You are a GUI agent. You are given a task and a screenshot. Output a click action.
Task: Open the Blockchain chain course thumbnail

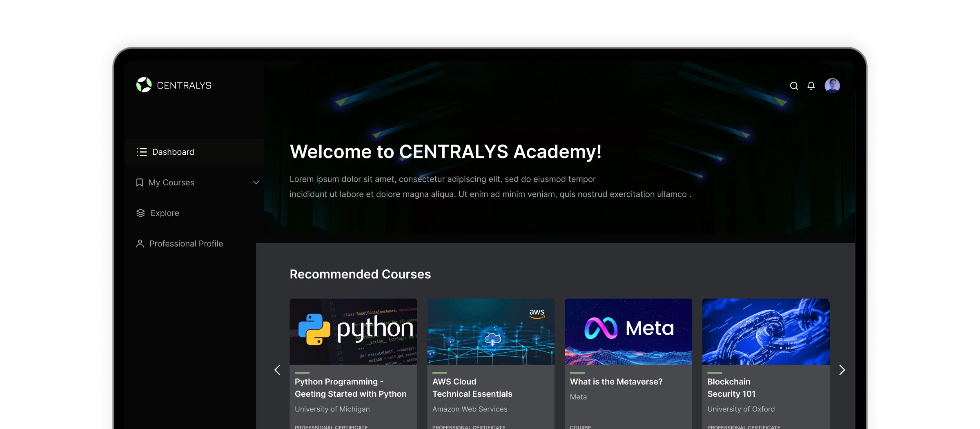click(766, 331)
